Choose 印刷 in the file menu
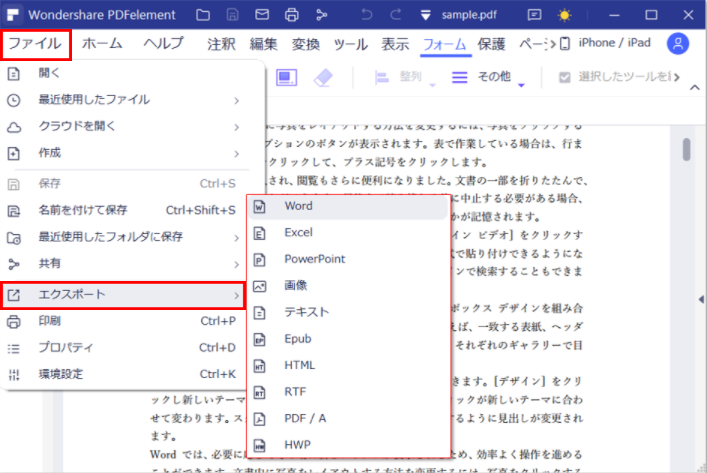The width and height of the screenshot is (707, 473). (123, 321)
